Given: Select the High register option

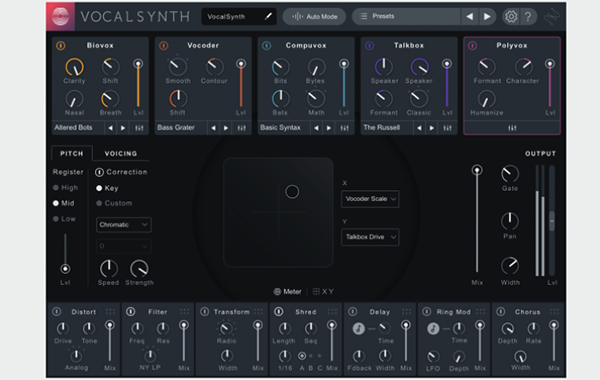Looking at the screenshot, I should (x=66, y=188).
